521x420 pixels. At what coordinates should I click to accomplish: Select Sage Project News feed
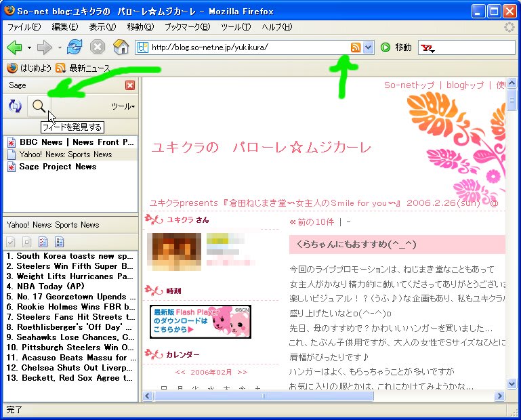(x=70, y=167)
